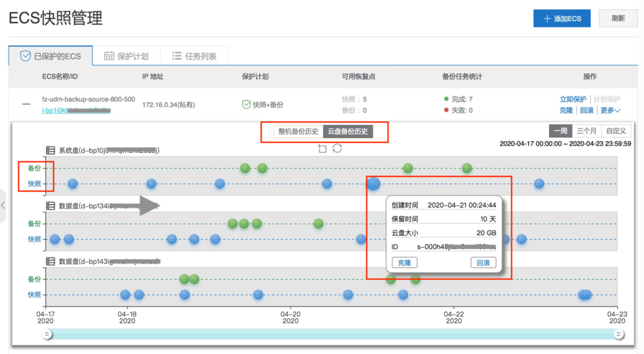This screenshot has height=354, width=644.
Task: Set time range to 三个月
Action: (x=587, y=131)
